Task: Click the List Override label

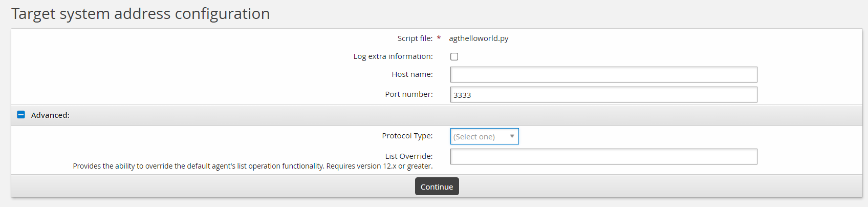Action: (x=408, y=156)
